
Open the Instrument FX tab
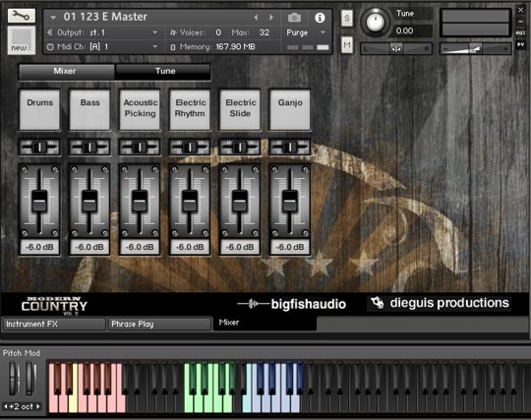coord(54,325)
